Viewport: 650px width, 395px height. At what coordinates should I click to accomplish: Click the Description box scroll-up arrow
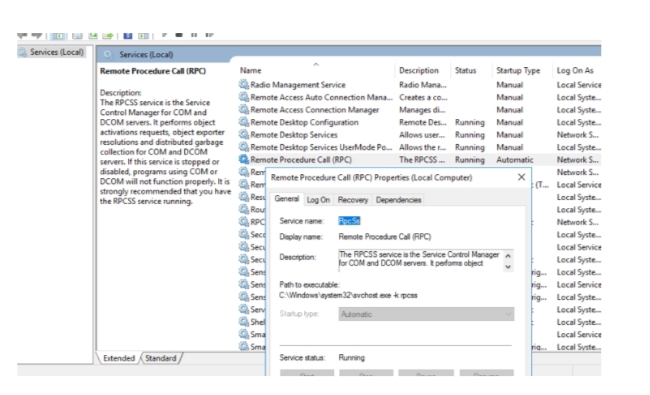coord(508,256)
